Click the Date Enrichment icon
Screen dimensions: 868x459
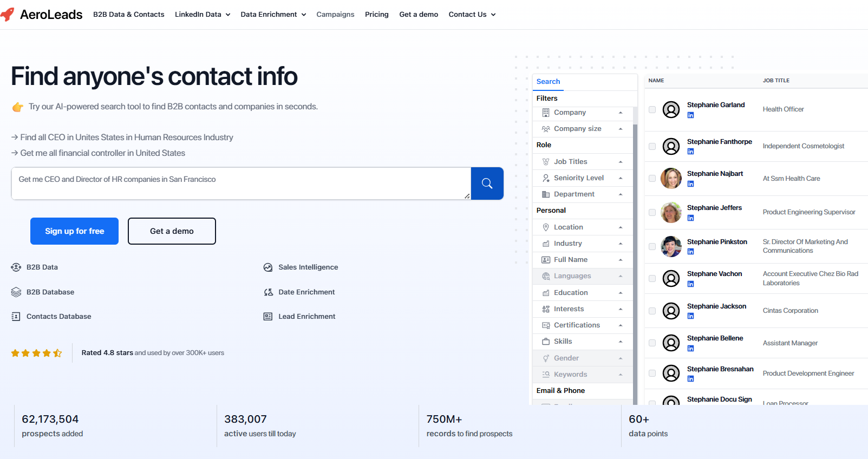[x=268, y=292]
